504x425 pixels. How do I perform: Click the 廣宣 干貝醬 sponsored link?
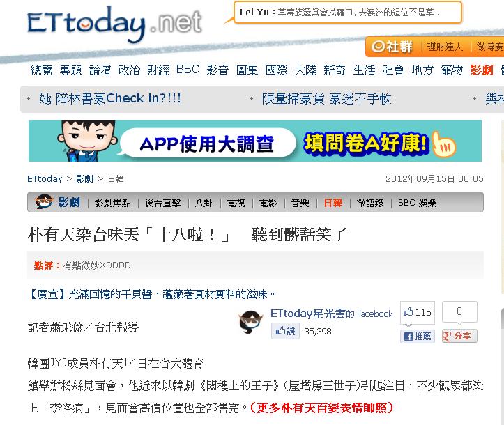coord(152,294)
